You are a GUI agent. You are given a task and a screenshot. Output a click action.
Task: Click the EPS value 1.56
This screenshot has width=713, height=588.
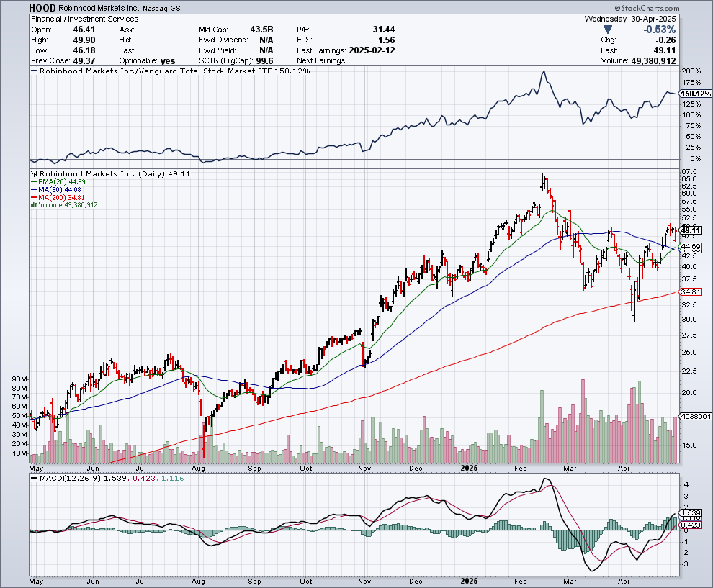click(387, 40)
